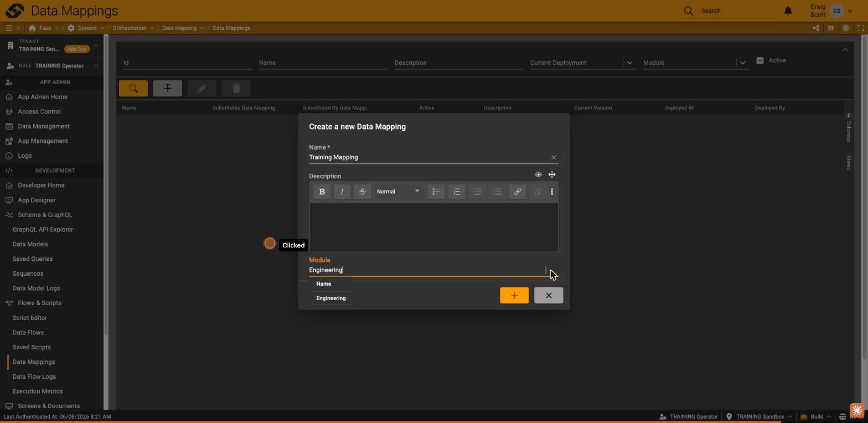
Task: Click inside the Description text area
Action: (433, 227)
